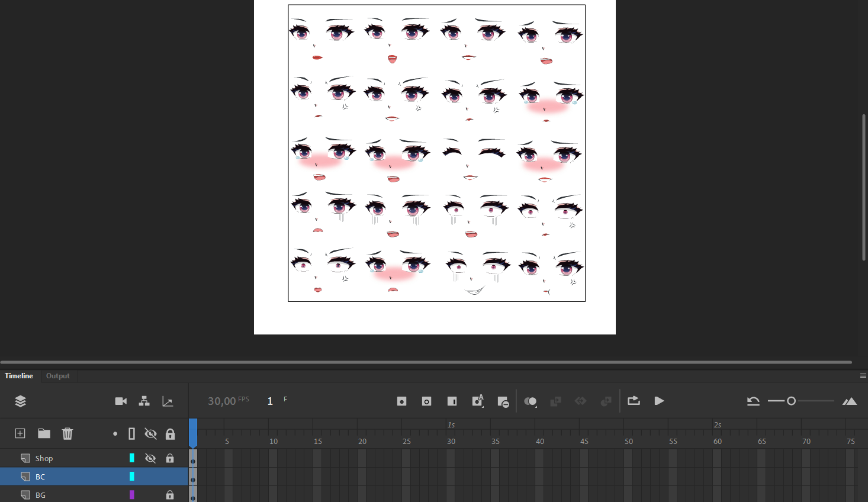
Task: Open the timeline panel options menu
Action: pyautogui.click(x=863, y=376)
